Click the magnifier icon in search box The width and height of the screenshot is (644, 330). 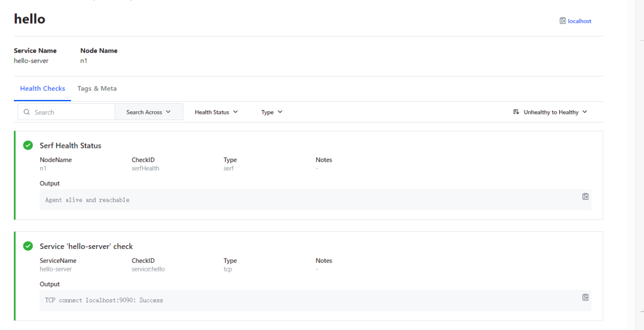tap(27, 112)
